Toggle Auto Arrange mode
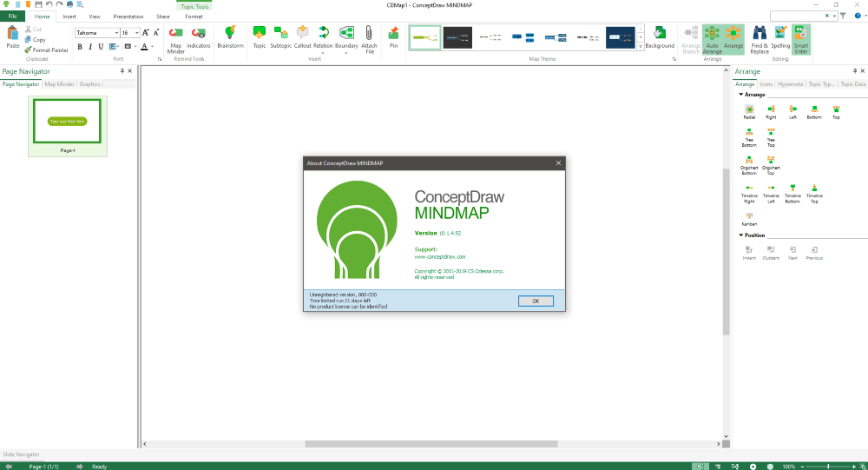This screenshot has width=868, height=470. click(712, 39)
